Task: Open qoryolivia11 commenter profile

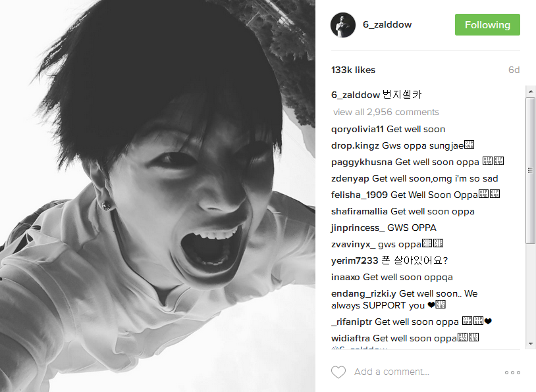Action: click(357, 130)
